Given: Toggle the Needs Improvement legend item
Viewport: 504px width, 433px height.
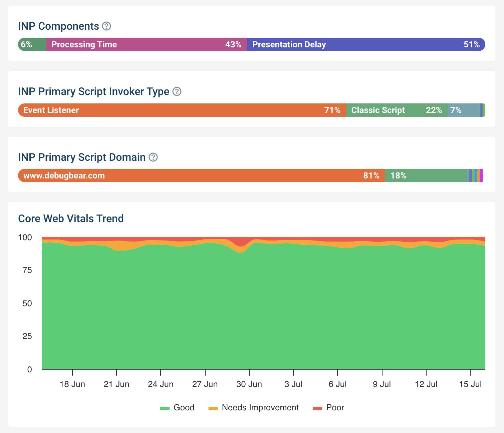Looking at the screenshot, I should point(254,408).
